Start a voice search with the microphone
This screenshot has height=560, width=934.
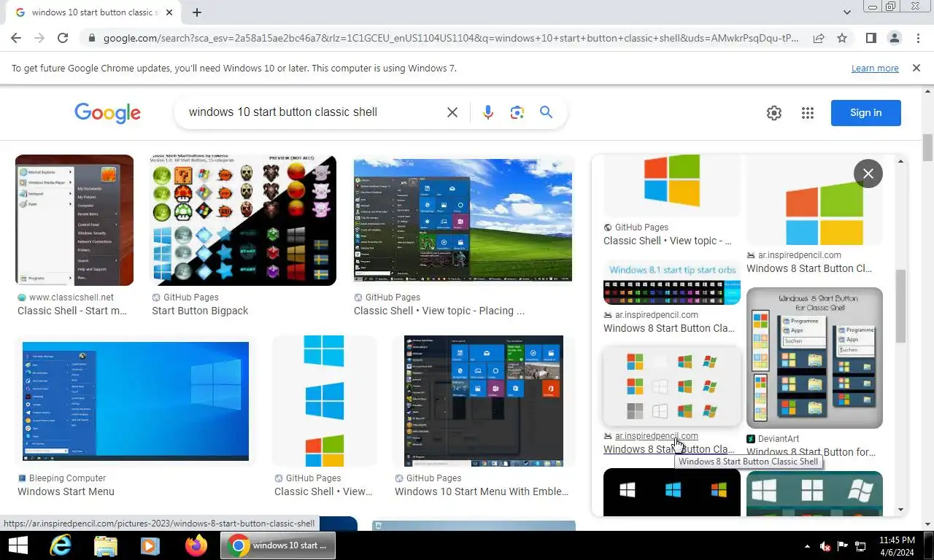click(x=488, y=112)
